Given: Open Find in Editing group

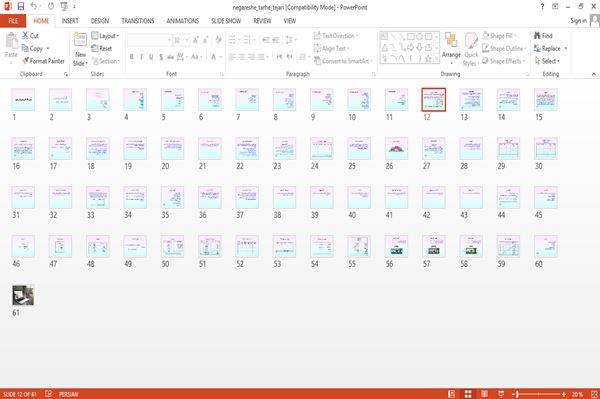Looking at the screenshot, I should click(x=543, y=36).
